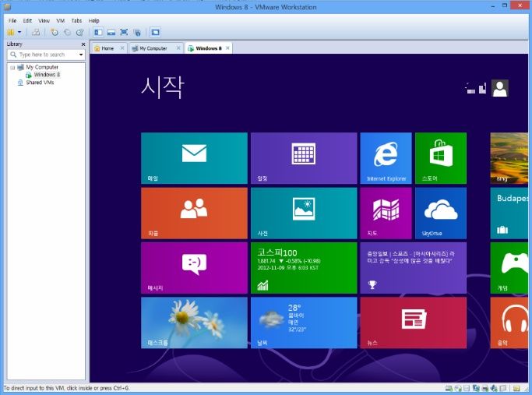Screen dimensions: 532x395
Task: Open the Desktop tile with daisies
Action: pyautogui.click(x=194, y=323)
